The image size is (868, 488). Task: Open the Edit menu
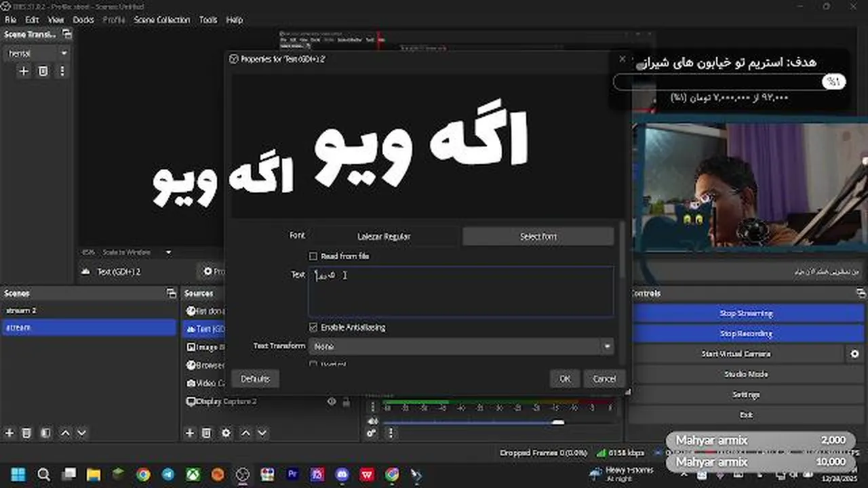(x=32, y=20)
